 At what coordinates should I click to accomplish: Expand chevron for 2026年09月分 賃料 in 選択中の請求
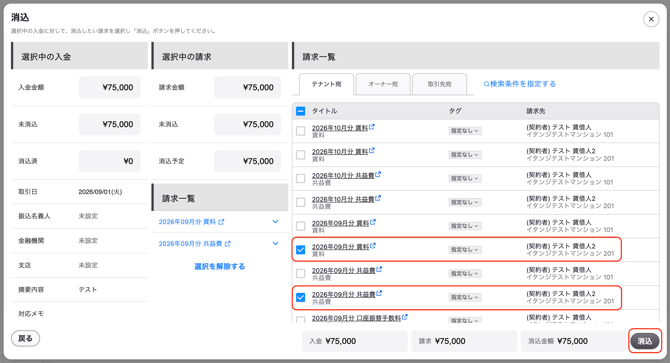pos(276,222)
